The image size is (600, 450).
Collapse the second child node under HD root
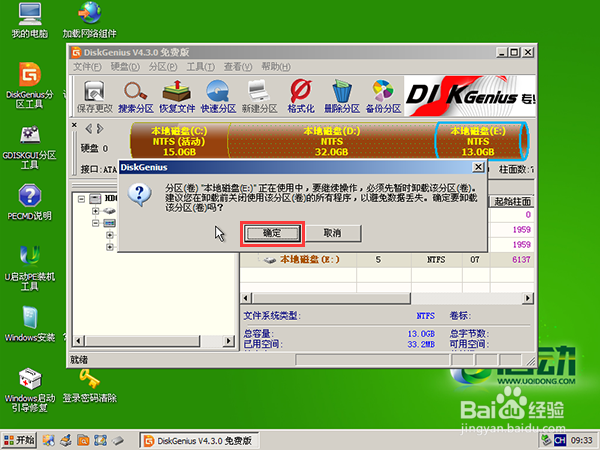(95, 223)
